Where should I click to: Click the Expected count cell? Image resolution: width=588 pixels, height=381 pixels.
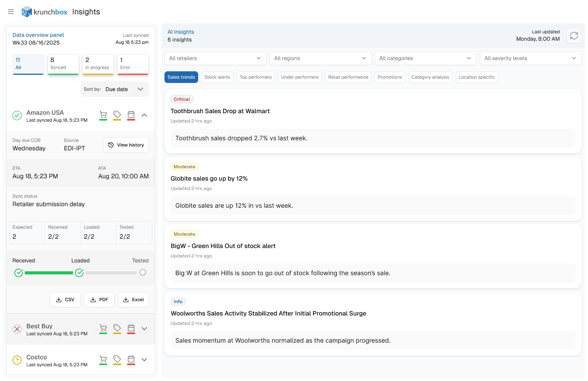(x=27, y=233)
